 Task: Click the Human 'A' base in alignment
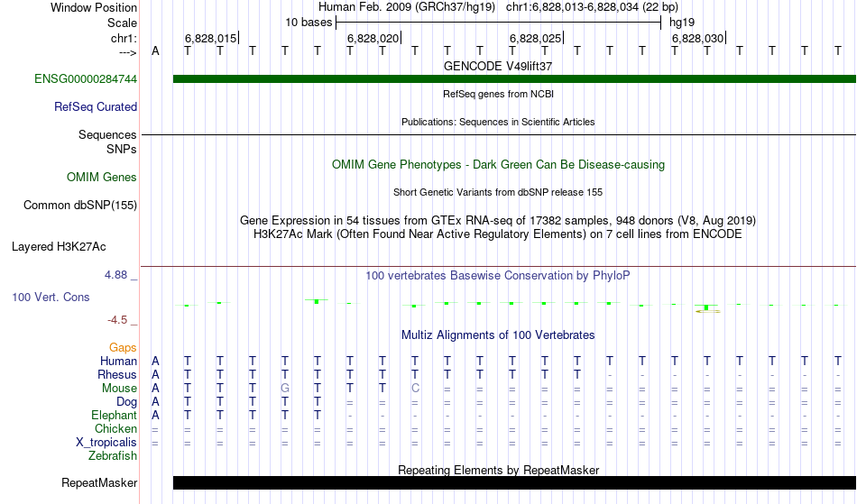tap(155, 361)
